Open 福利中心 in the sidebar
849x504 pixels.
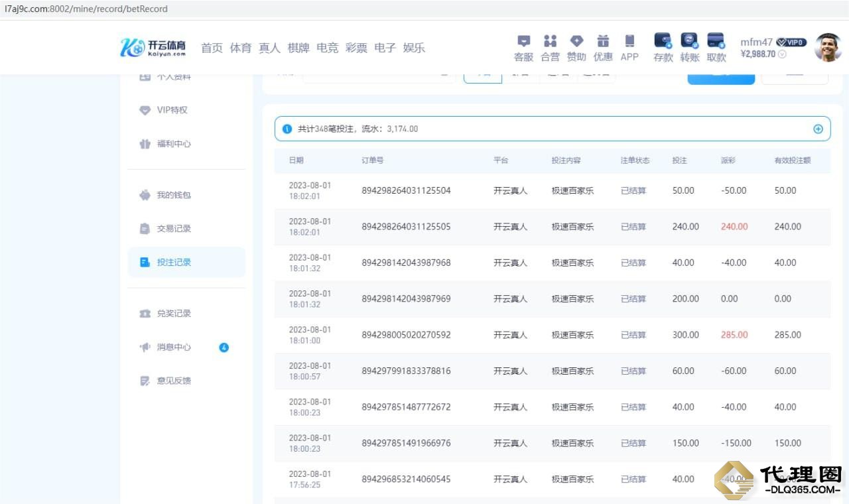(x=174, y=144)
